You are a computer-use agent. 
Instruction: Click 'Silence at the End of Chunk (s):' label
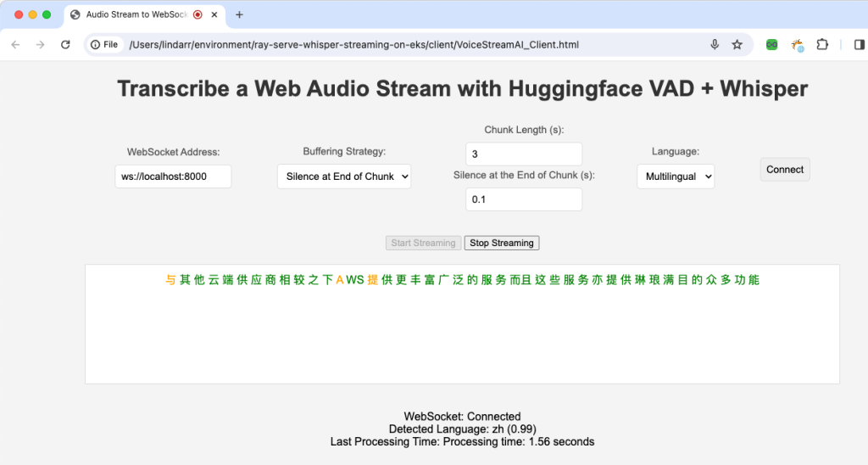click(524, 175)
